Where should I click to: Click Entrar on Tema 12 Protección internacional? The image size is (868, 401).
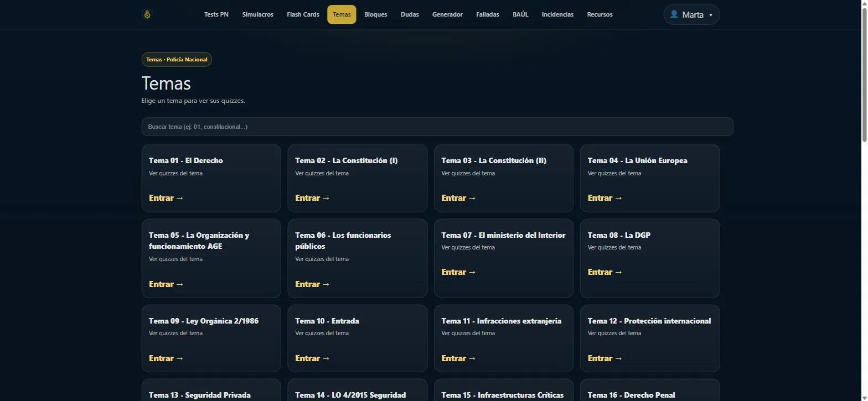(605, 358)
